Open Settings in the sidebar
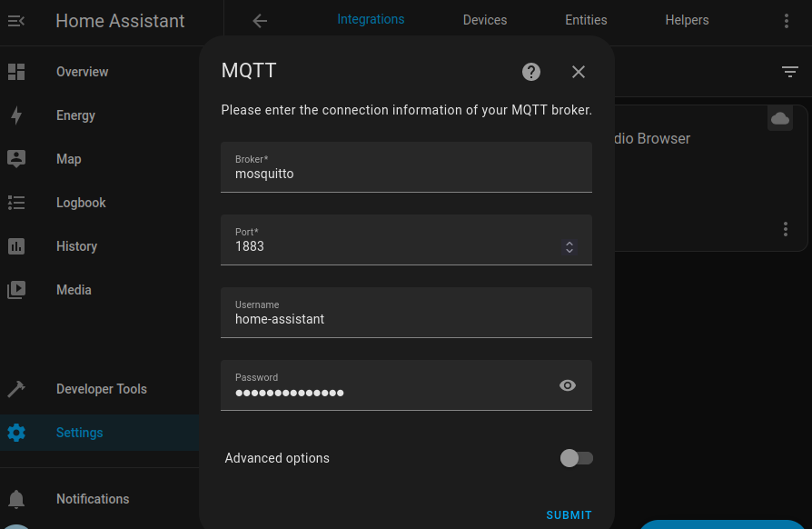This screenshot has width=812, height=529. (99, 433)
